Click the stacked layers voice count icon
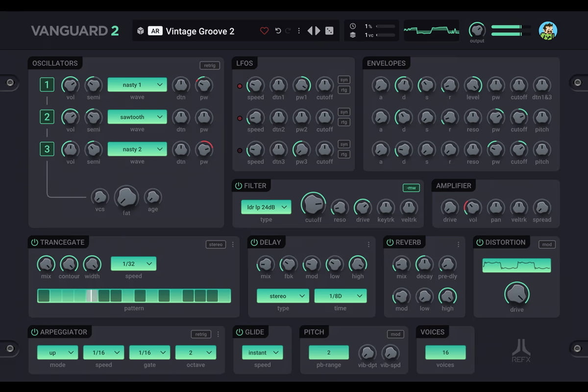Image resolution: width=588 pixels, height=392 pixels. [353, 35]
